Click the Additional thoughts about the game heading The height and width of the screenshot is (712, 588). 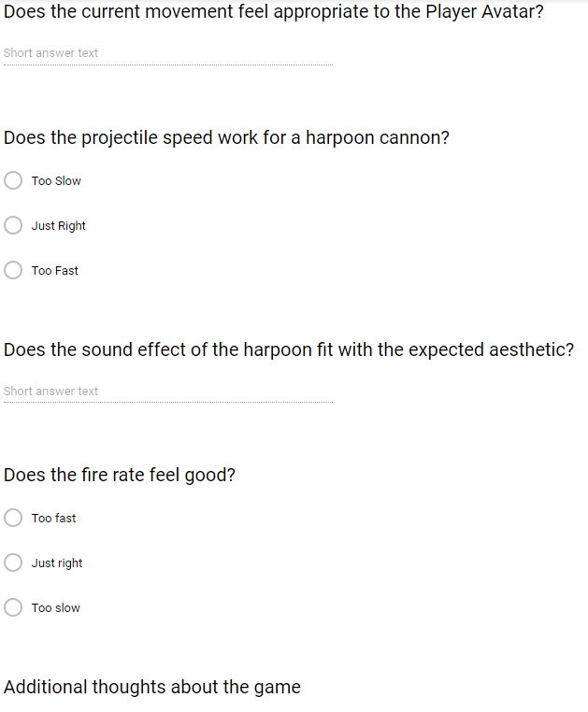[151, 688]
